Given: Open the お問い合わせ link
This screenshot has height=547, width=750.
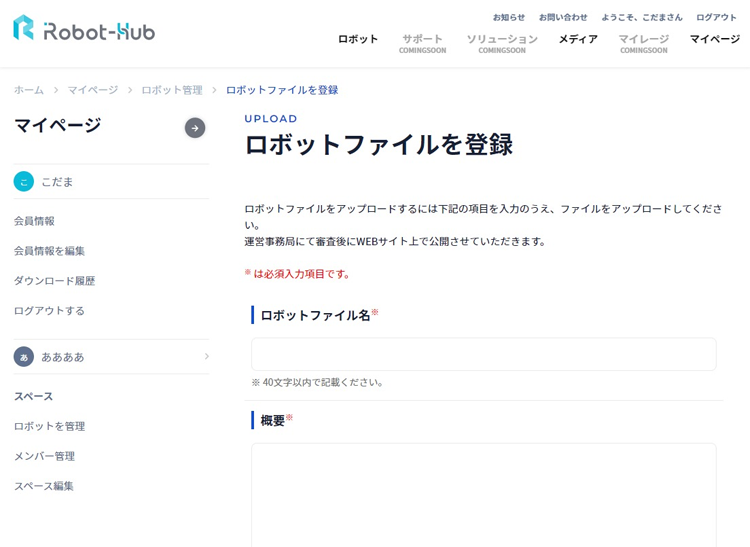Looking at the screenshot, I should pyautogui.click(x=563, y=17).
